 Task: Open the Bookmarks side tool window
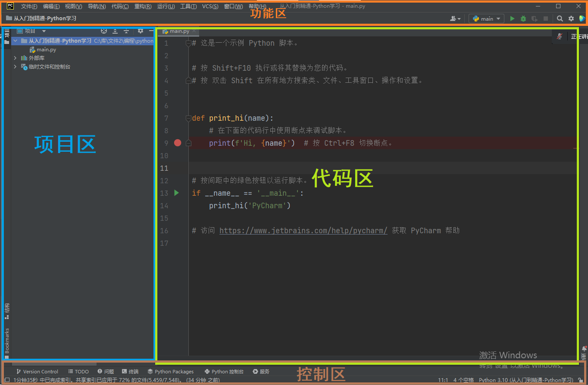[x=7, y=343]
